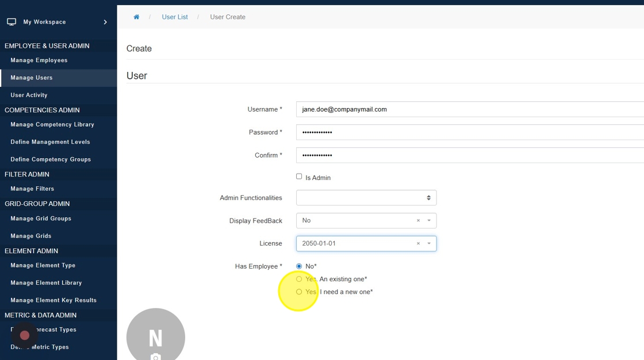This screenshot has width=644, height=360.
Task: Select 'Yes, An existing one' radio option
Action: point(299,279)
